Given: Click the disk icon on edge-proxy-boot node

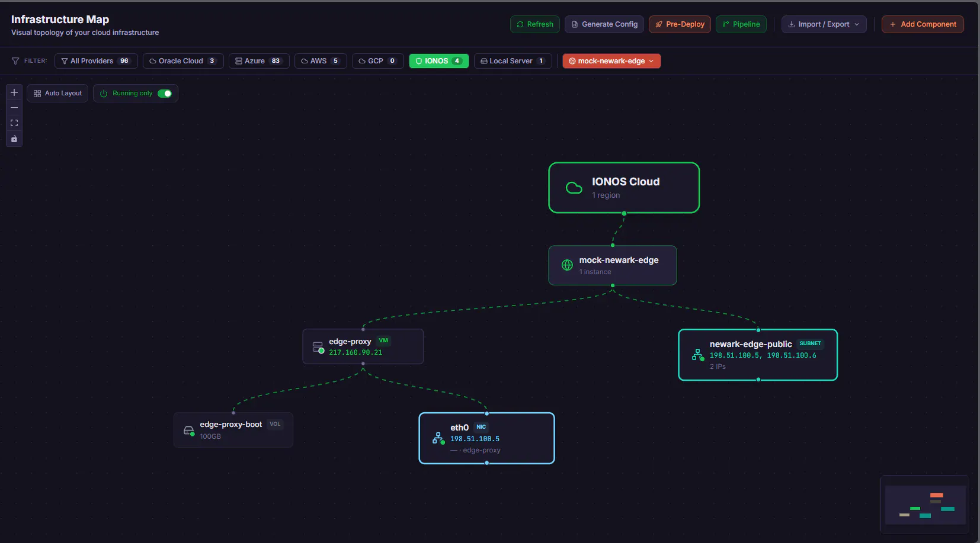Looking at the screenshot, I should (189, 430).
